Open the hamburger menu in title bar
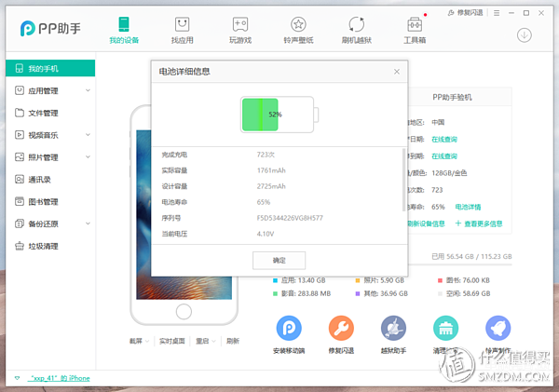The image size is (559, 392). (497, 13)
